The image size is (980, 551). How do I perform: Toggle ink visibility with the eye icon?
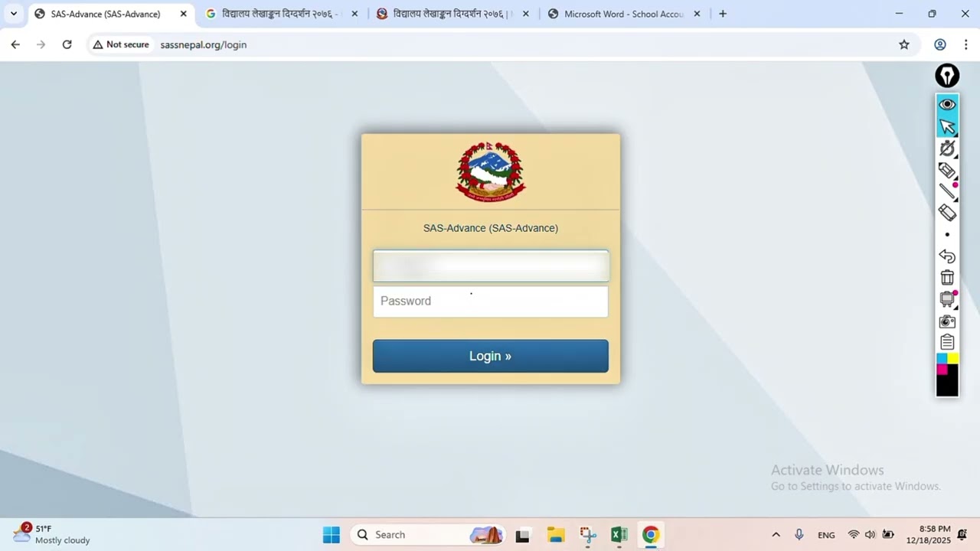pyautogui.click(x=947, y=104)
